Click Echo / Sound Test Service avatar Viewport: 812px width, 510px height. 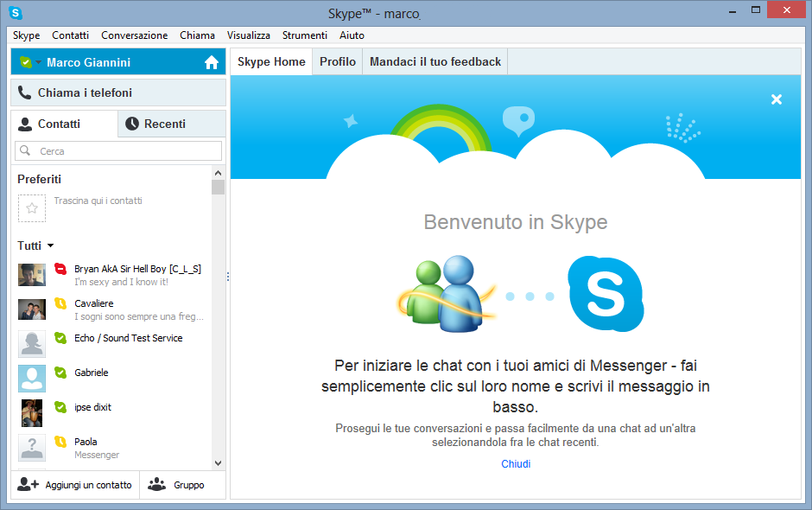[32, 344]
